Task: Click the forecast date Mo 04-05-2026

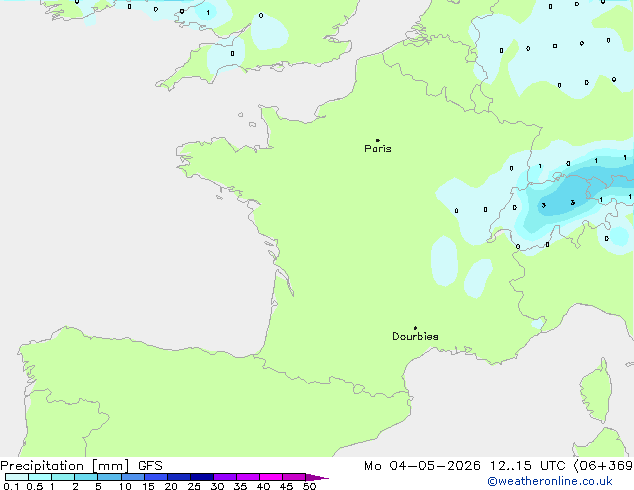Action: click(x=423, y=466)
